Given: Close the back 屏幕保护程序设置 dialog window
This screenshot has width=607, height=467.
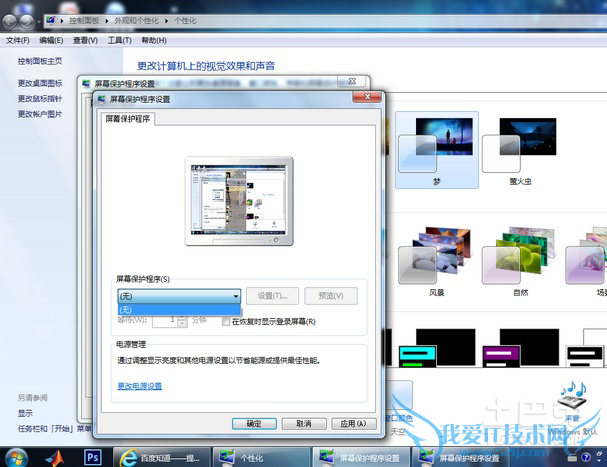Looking at the screenshot, I should tap(352, 81).
